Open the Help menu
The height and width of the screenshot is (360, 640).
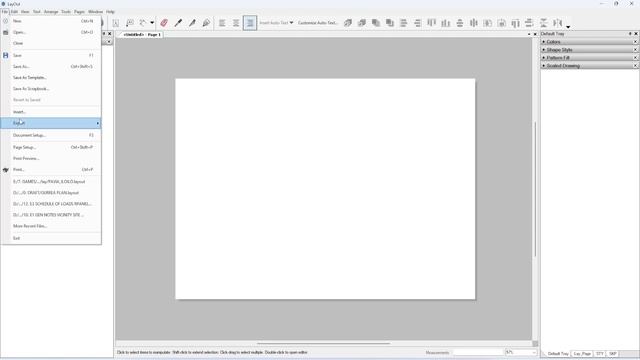tap(110, 12)
